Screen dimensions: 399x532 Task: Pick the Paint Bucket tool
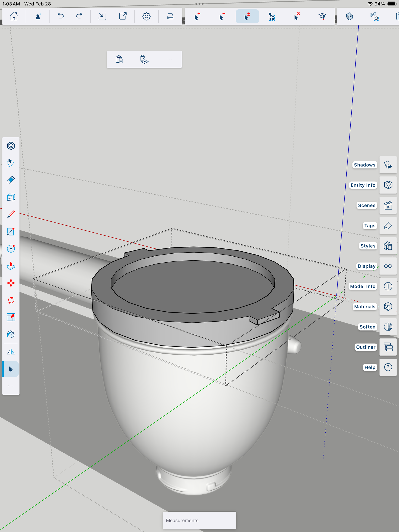[11, 334]
